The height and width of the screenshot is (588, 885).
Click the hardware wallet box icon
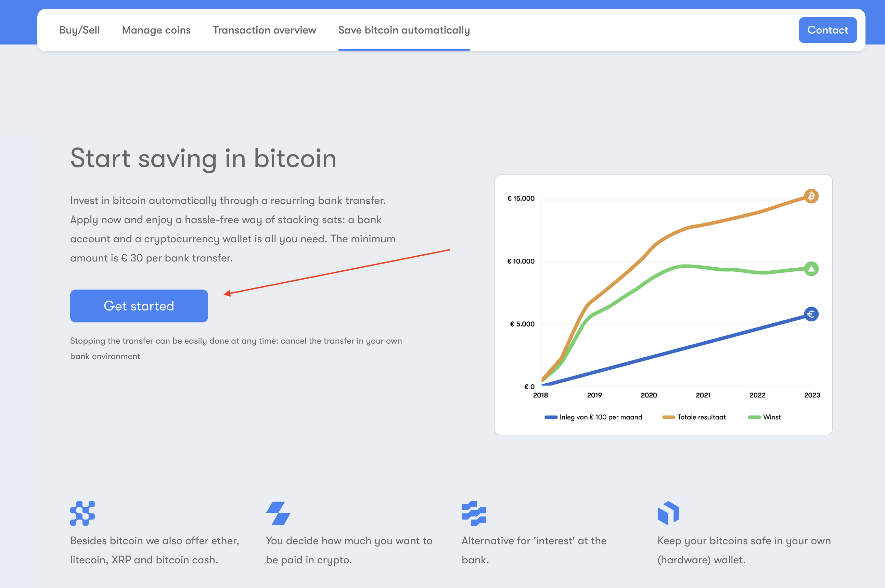coord(668,514)
